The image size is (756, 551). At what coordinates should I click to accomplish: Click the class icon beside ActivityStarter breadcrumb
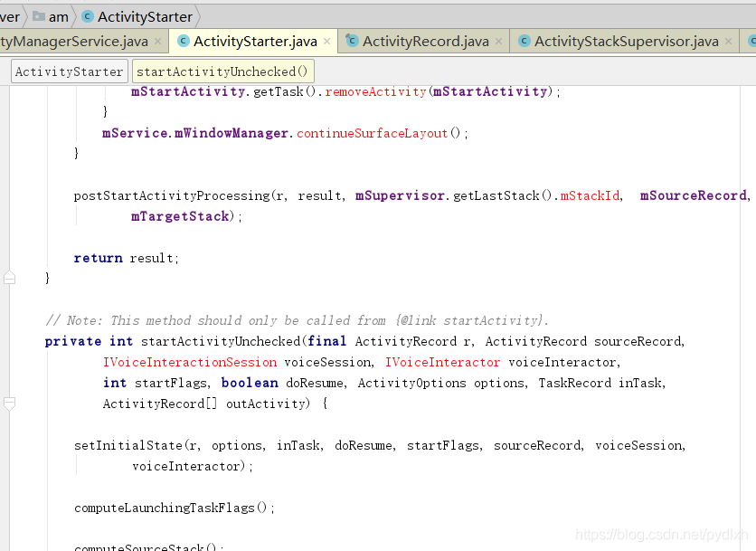[88, 16]
